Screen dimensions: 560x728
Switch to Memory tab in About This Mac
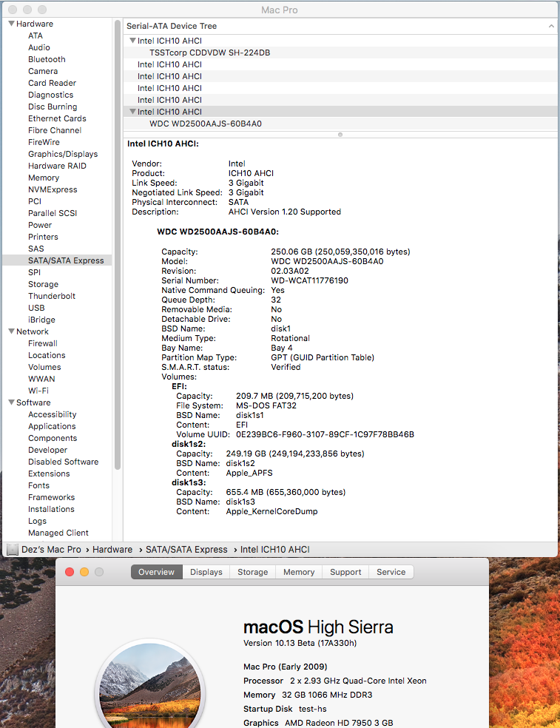tap(299, 572)
